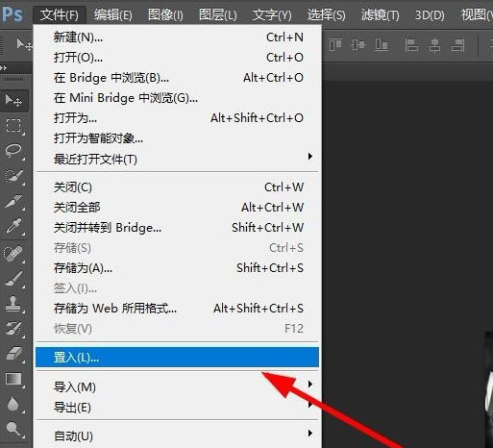This screenshot has height=448, width=493.
Task: Open the 滤镜(T) menu
Action: [381, 14]
